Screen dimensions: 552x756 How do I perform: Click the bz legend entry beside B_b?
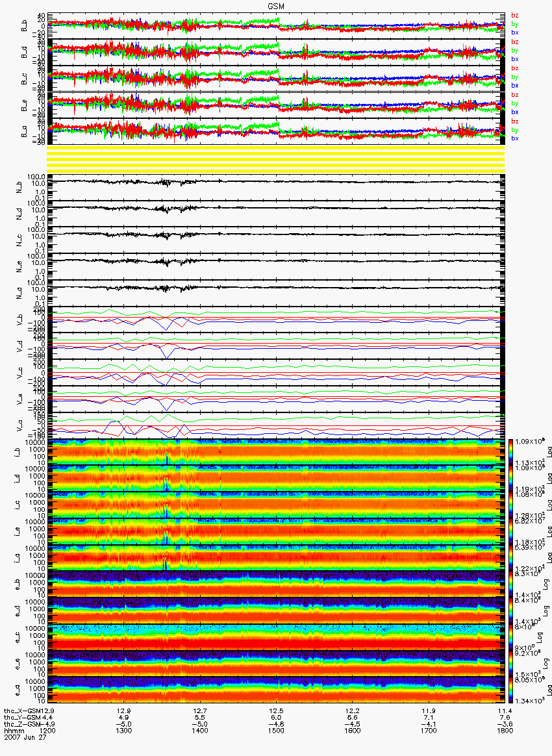pyautogui.click(x=515, y=16)
